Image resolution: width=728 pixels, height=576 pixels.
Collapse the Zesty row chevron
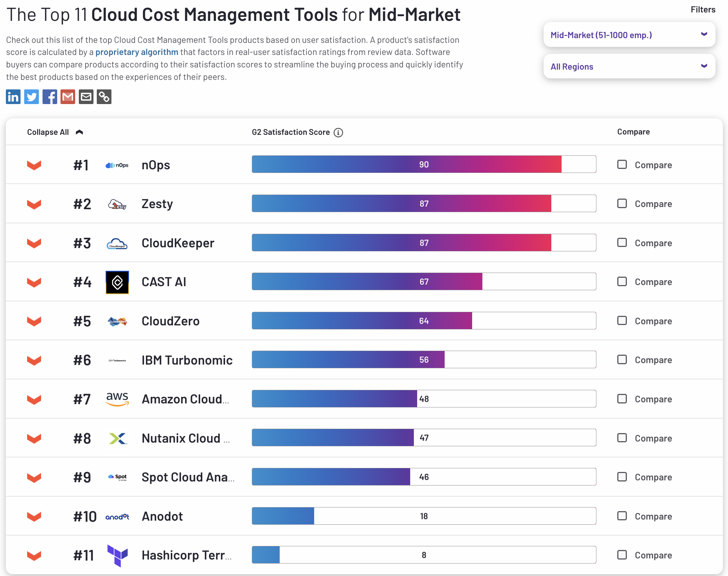[x=34, y=204]
